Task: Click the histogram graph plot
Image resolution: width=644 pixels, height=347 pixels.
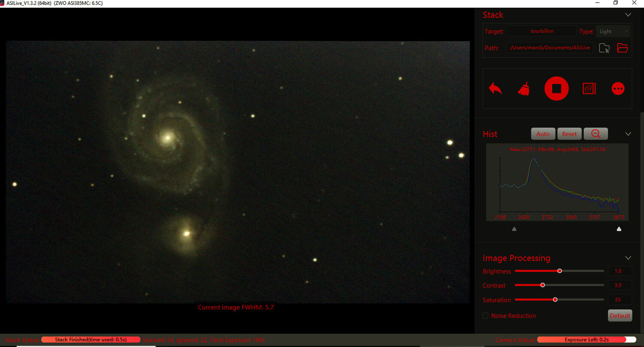Action: (x=557, y=182)
